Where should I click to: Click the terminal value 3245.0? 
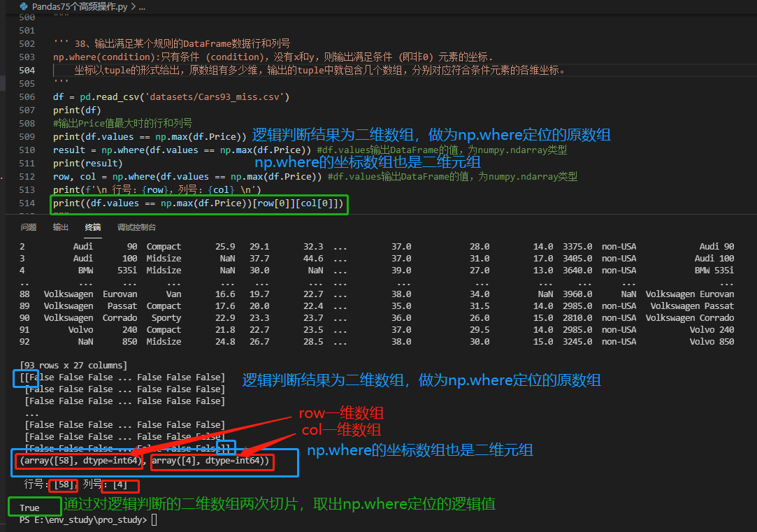tap(577, 341)
